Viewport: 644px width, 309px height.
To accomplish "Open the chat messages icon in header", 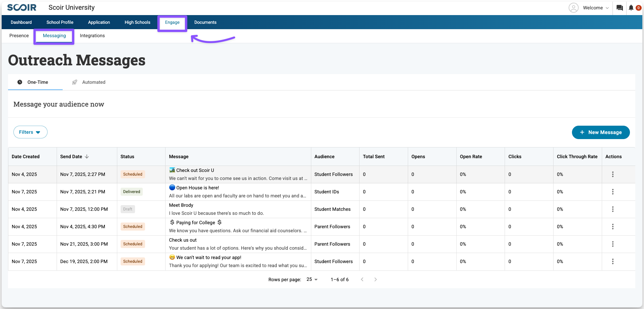I will pos(620,8).
